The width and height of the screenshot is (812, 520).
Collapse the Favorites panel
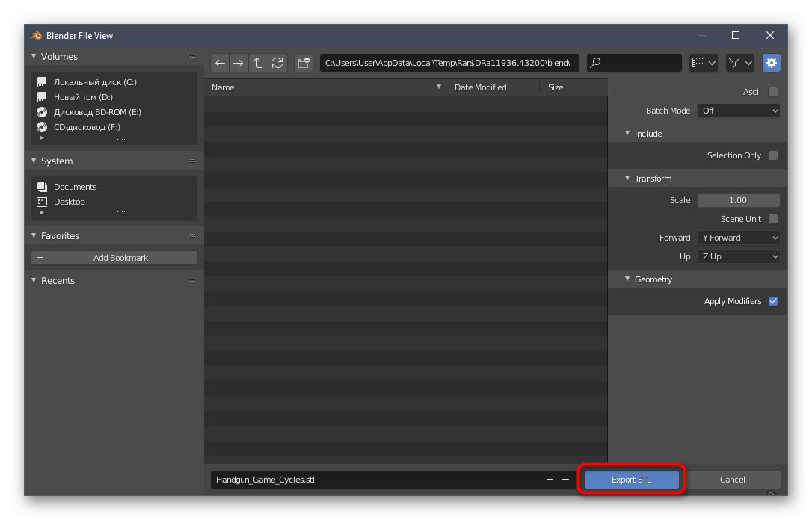point(34,235)
